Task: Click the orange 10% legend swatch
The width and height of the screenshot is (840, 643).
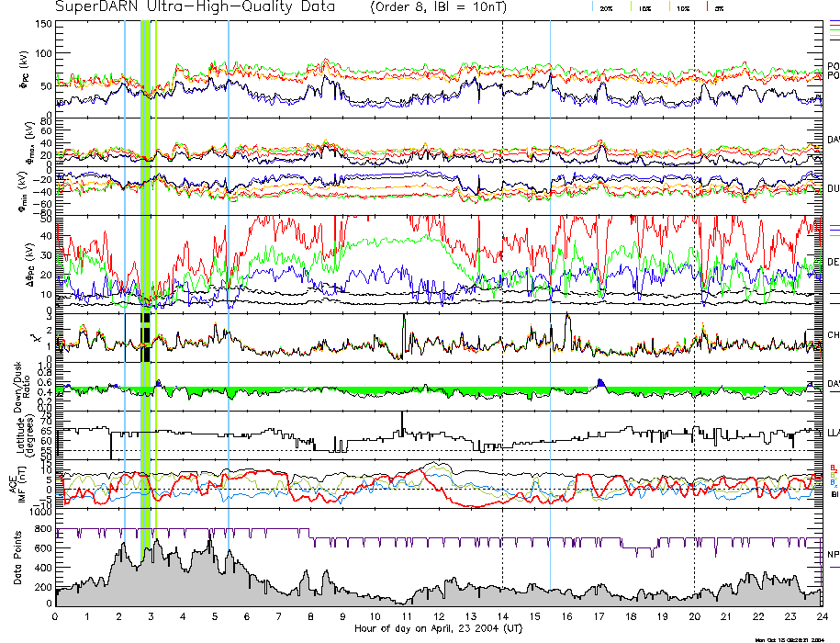Action: pyautogui.click(x=669, y=7)
